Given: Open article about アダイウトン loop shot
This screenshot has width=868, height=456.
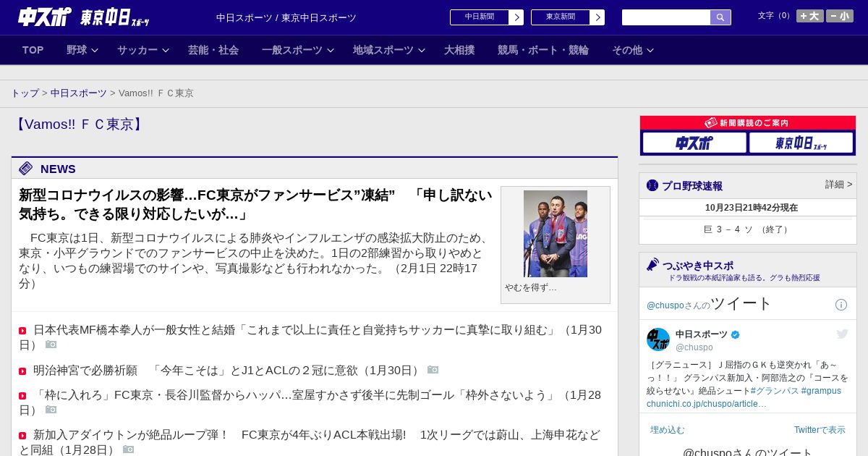Looking at the screenshot, I should [310, 442].
